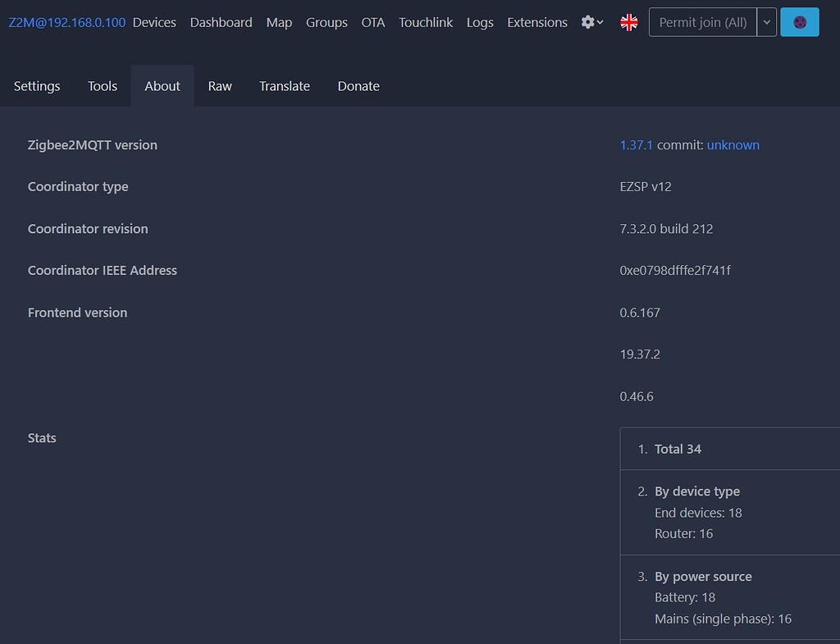Click the 'unknown' commit link
The height and width of the screenshot is (644, 840).
(733, 144)
